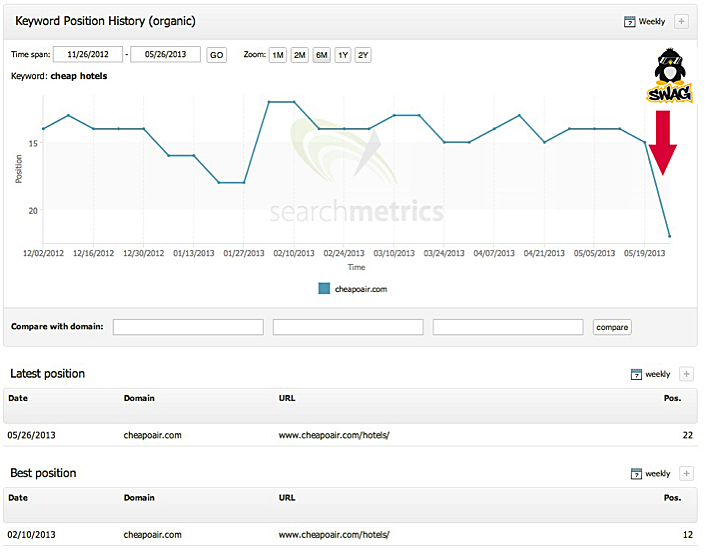This screenshot has height=557, width=706.
Task: Select chart data point at 02/10/2013 peak
Action: tap(294, 102)
